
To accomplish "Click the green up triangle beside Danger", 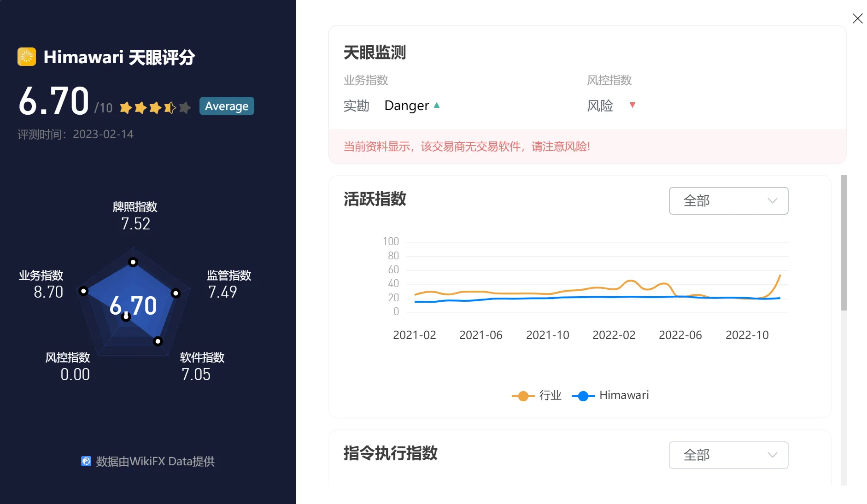I will point(437,105).
